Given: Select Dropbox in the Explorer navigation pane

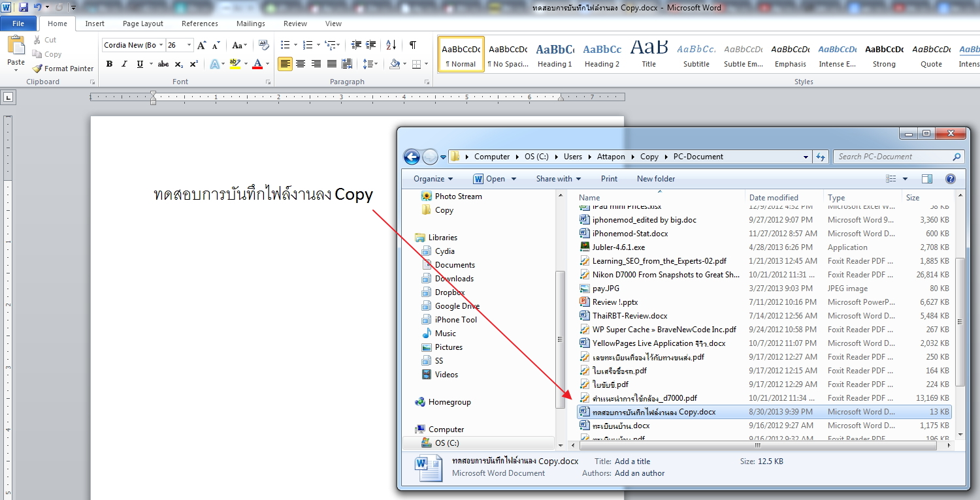Looking at the screenshot, I should click(449, 292).
